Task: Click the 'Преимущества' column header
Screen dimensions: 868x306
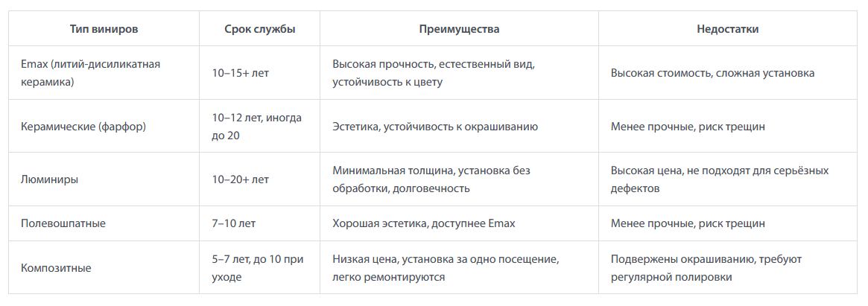Action: click(459, 29)
